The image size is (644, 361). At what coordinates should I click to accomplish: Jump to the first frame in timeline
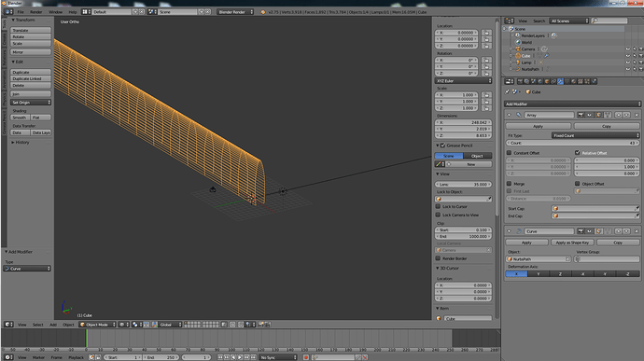(x=220, y=357)
